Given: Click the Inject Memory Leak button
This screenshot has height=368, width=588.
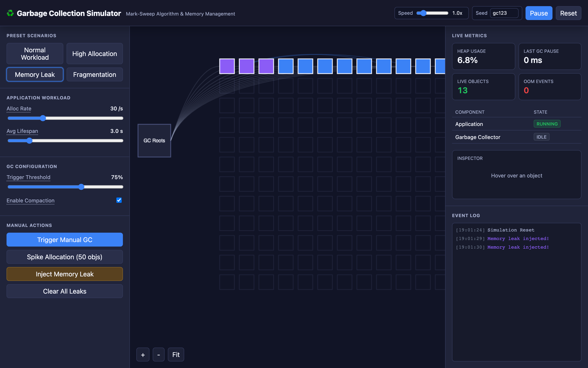Looking at the screenshot, I should [x=65, y=274].
